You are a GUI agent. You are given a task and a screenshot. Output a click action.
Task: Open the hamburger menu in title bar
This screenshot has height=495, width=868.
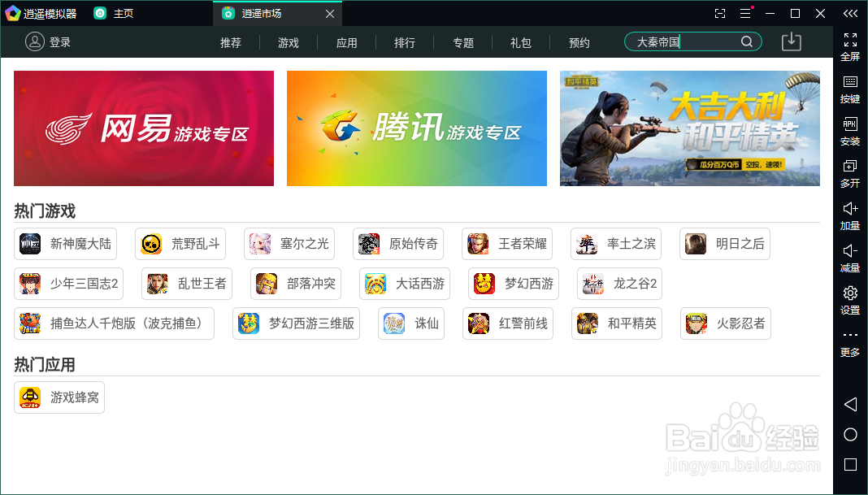(x=745, y=13)
